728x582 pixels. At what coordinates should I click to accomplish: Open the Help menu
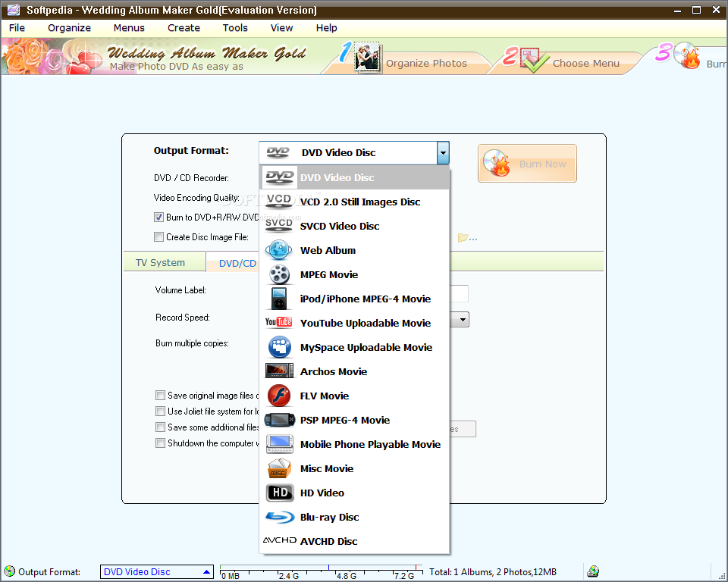click(x=326, y=28)
